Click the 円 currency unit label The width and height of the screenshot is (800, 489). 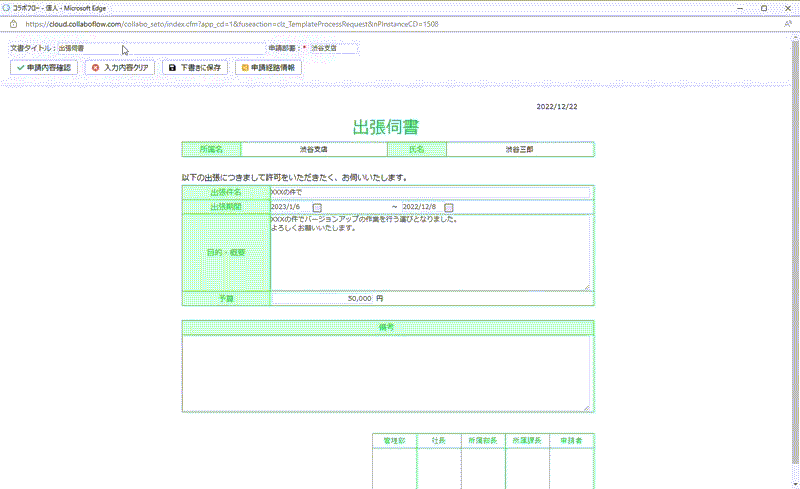coord(380,298)
